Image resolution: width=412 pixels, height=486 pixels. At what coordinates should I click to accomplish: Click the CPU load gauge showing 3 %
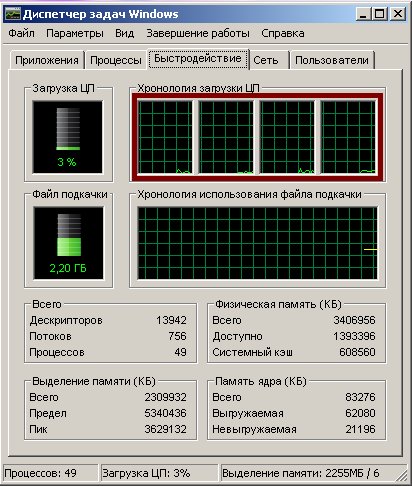68,137
